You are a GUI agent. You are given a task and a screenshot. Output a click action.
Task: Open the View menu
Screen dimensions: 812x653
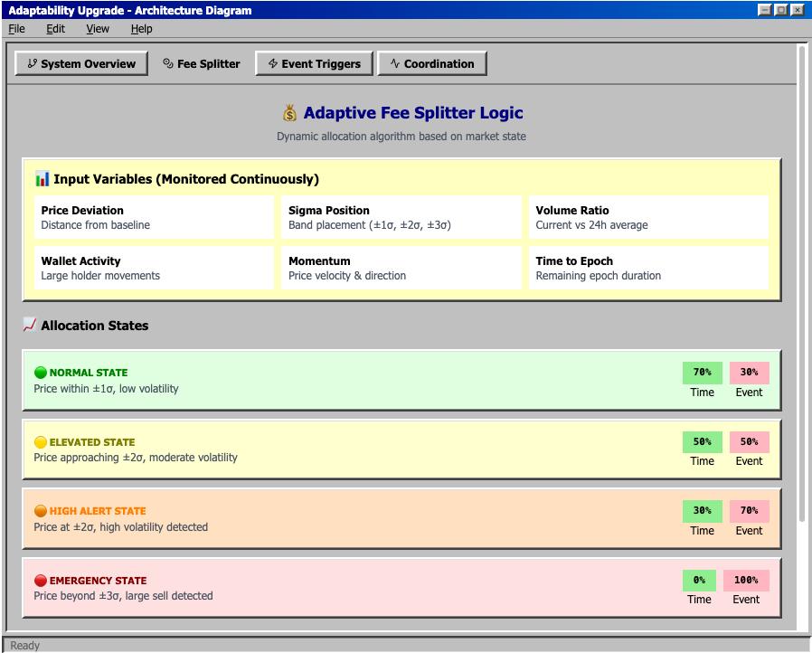tap(98, 29)
